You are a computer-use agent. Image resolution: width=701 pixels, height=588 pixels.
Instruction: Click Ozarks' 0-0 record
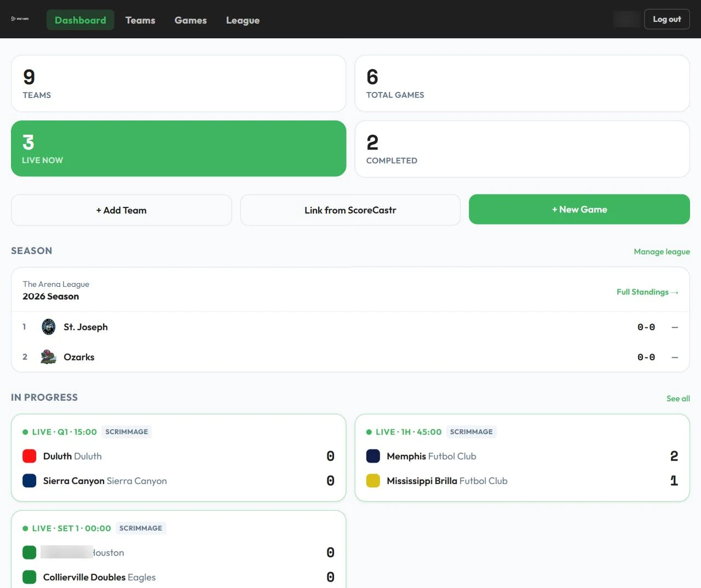point(646,357)
